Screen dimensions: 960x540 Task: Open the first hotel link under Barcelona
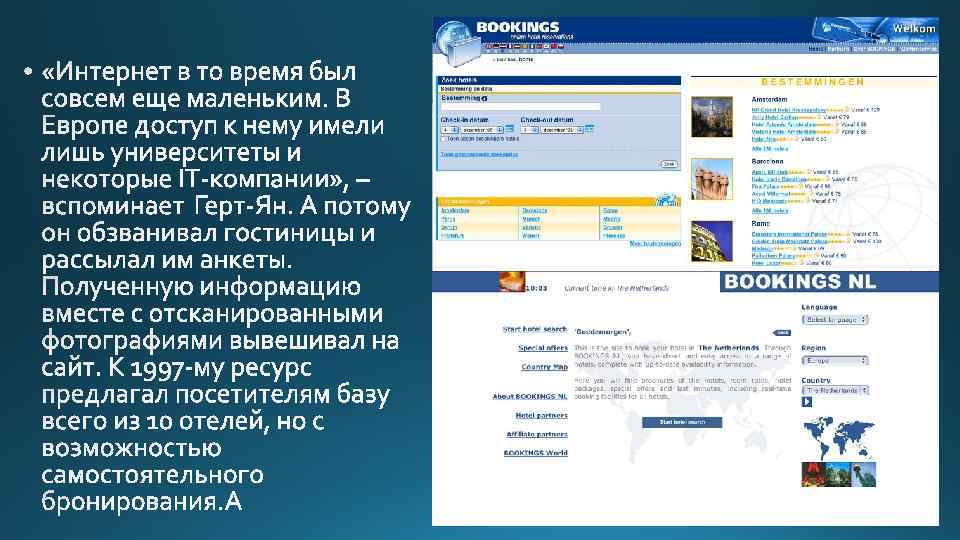point(770,172)
